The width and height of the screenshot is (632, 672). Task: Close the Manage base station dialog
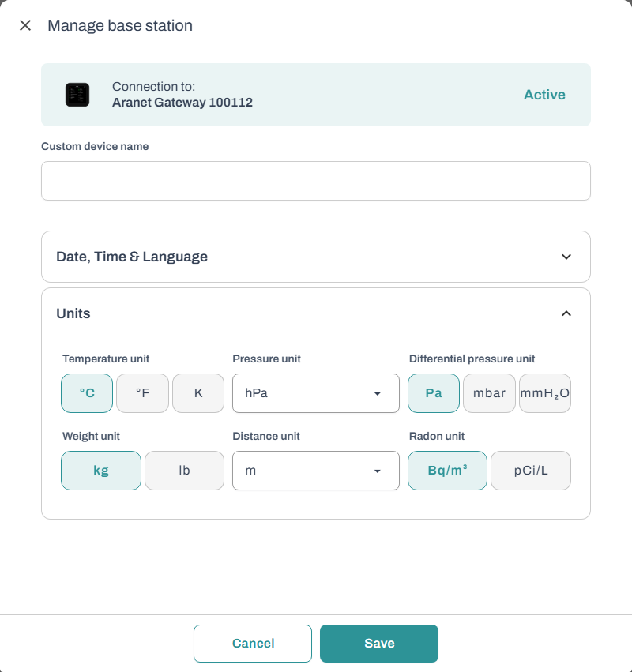pos(25,25)
